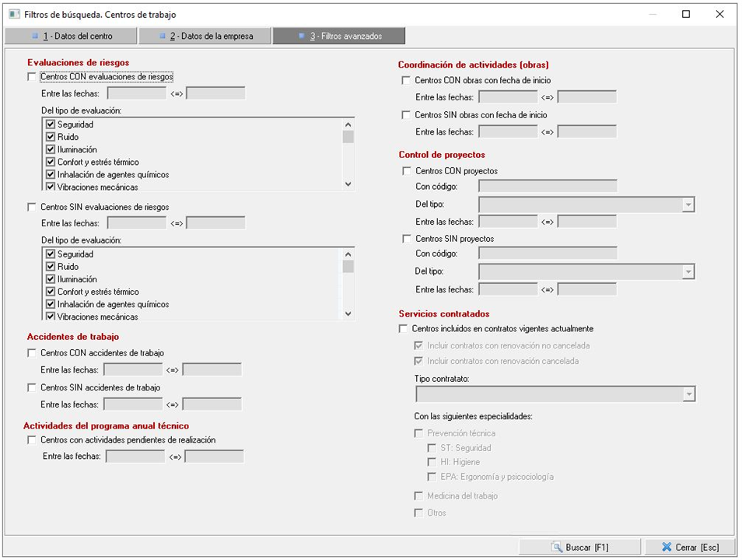Open Del tipo dropdown under Centros CON proyectos
This screenshot has width=742, height=560.
688,205
